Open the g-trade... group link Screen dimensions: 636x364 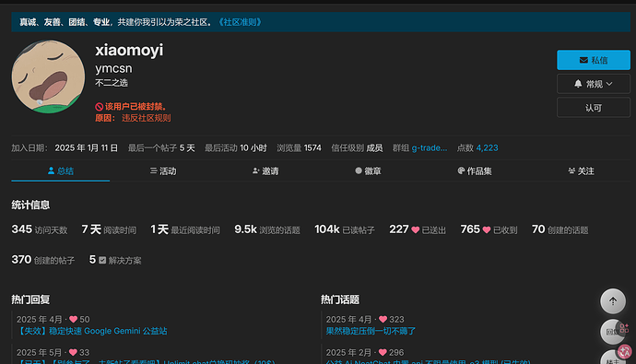(430, 148)
